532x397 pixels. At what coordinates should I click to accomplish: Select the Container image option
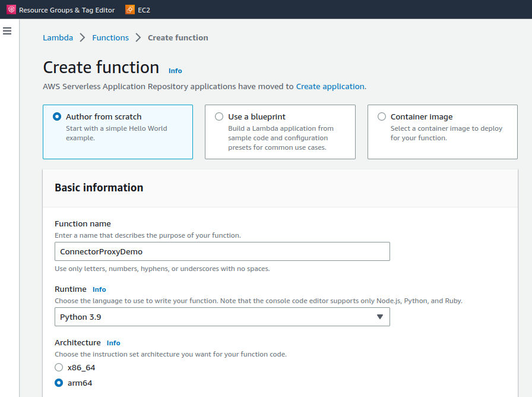[382, 117]
